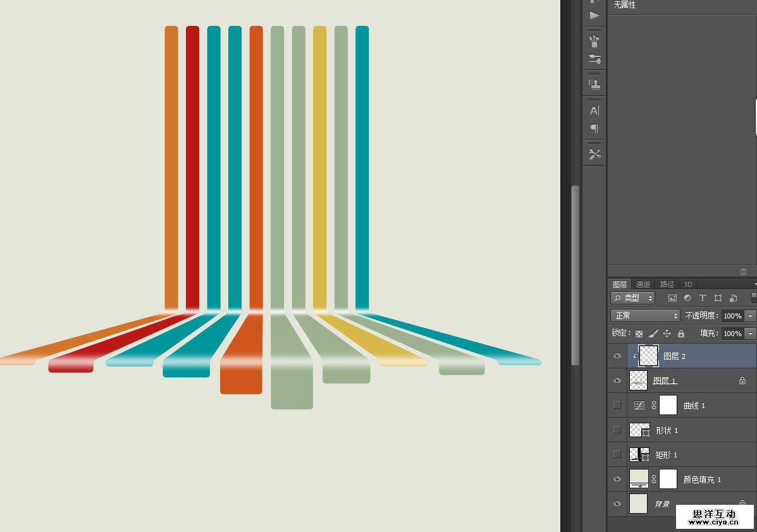
Task: Switch to the 通道 tab
Action: tap(643, 284)
